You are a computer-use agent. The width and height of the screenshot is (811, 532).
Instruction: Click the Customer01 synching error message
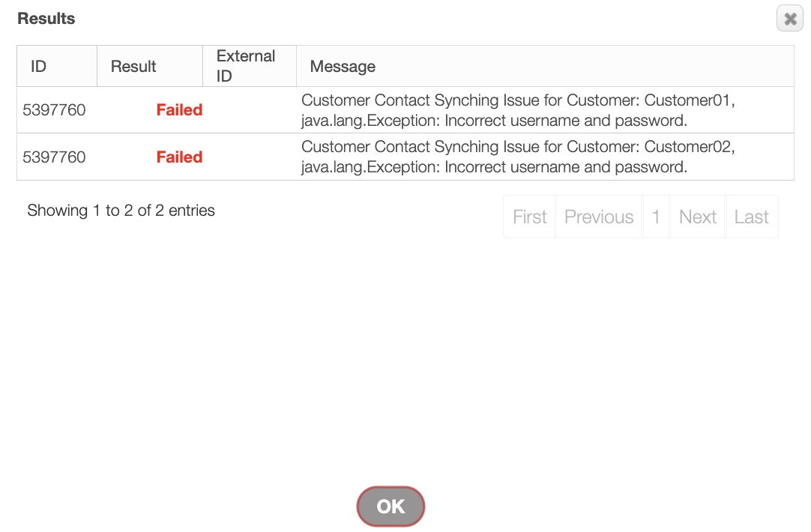coord(517,110)
